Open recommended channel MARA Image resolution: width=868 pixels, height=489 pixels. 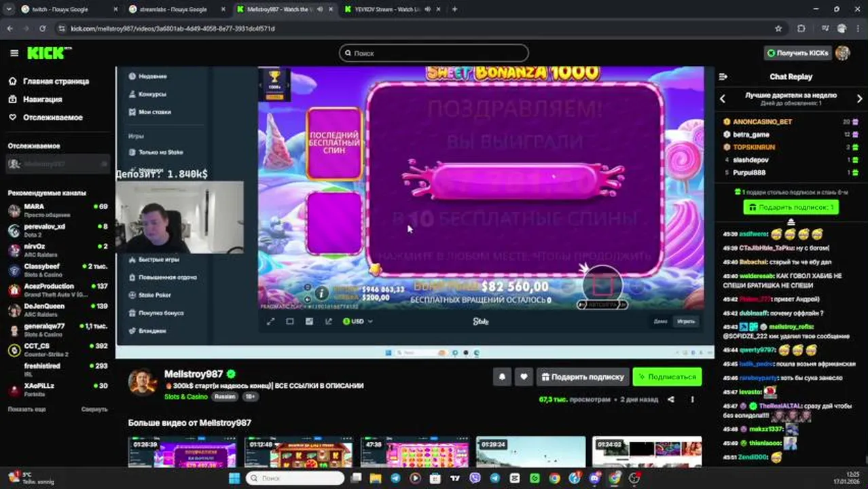coord(58,210)
